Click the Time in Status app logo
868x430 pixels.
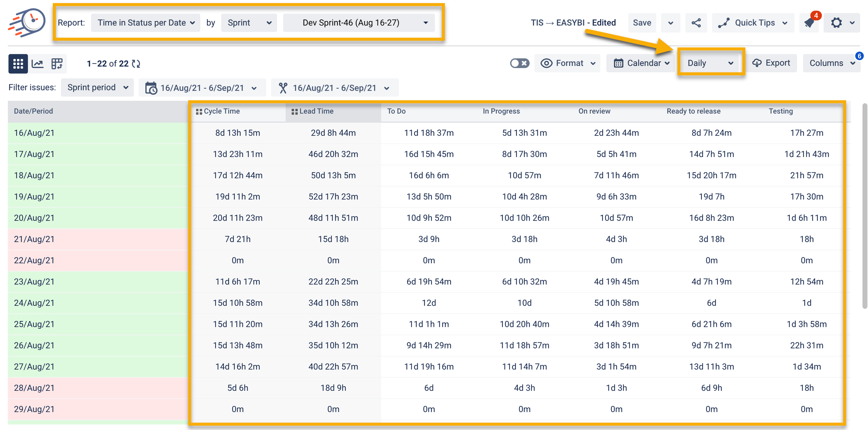tap(27, 23)
